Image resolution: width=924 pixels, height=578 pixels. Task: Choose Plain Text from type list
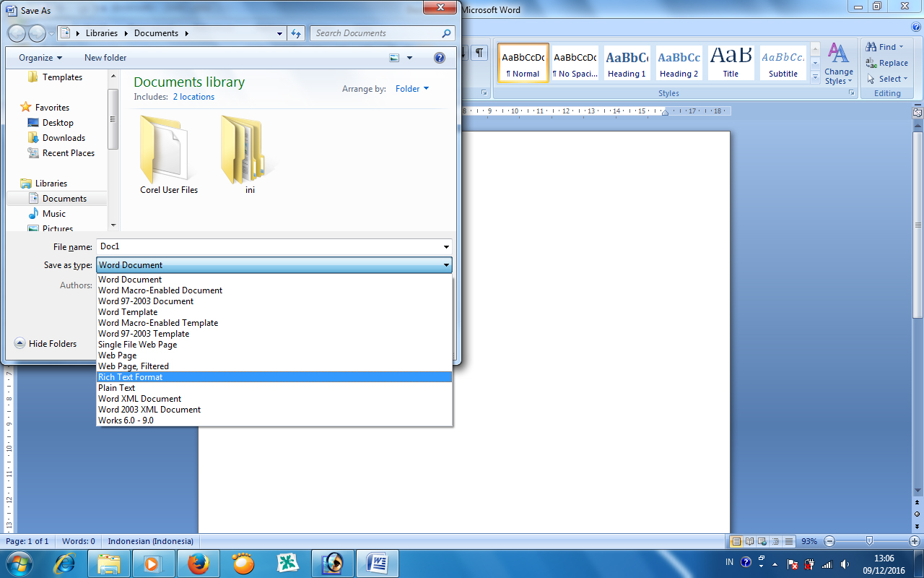(x=274, y=388)
